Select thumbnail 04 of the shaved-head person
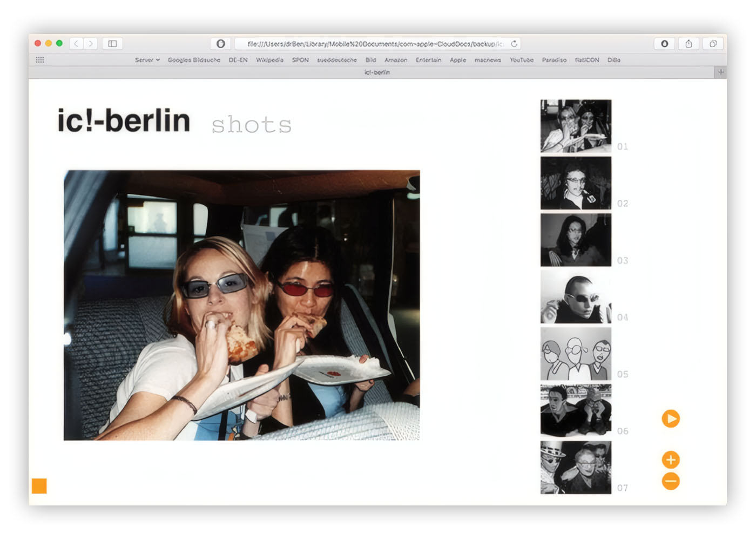 [x=576, y=297]
